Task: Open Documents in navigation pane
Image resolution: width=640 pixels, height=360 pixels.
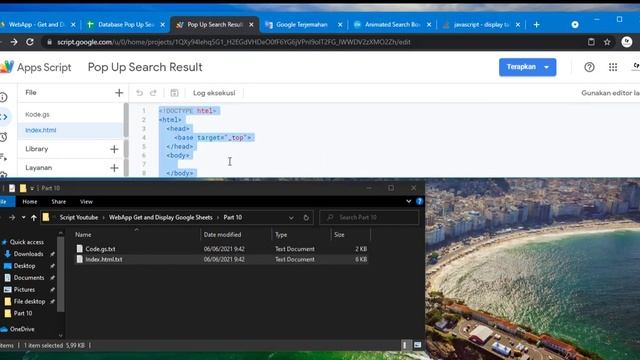Action: coord(29,278)
